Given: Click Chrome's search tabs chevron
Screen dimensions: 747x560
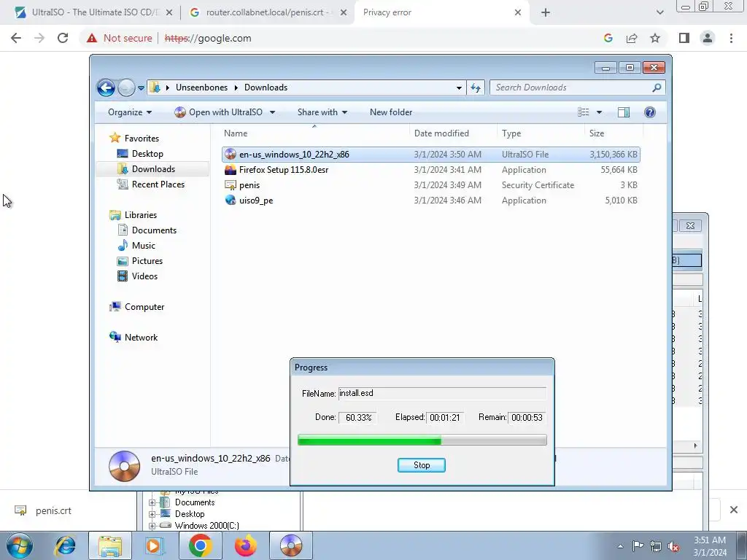Looking at the screenshot, I should click(x=659, y=12).
